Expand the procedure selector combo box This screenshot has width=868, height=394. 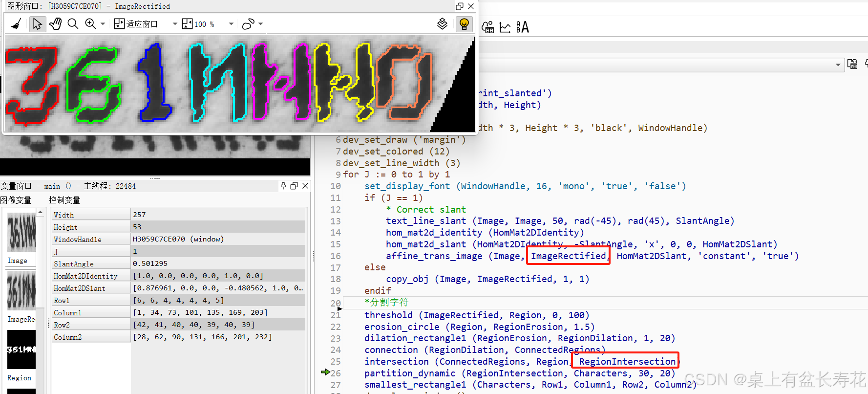coord(838,65)
